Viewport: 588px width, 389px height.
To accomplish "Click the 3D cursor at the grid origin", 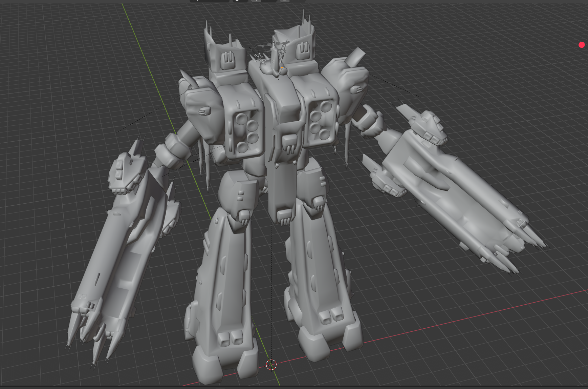I will (x=271, y=365).
